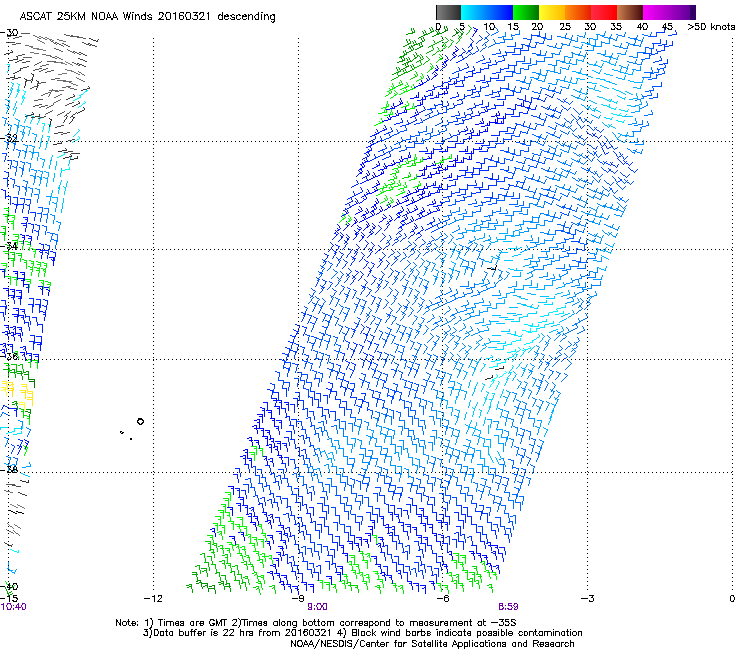The image size is (740, 650).
Task: Click the brown 35–40 knots legend color segment
Action: click(x=630, y=12)
